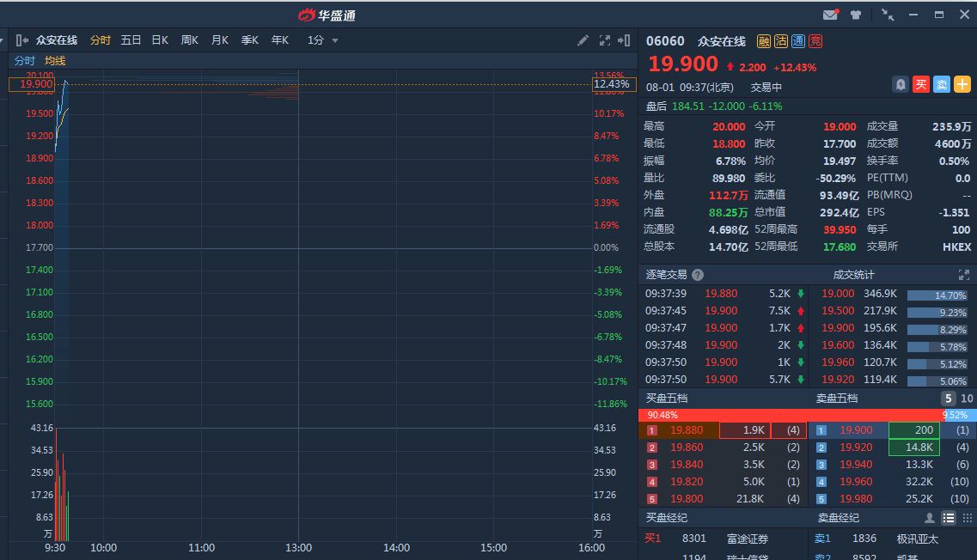Expand the chart to fullscreen

point(604,40)
